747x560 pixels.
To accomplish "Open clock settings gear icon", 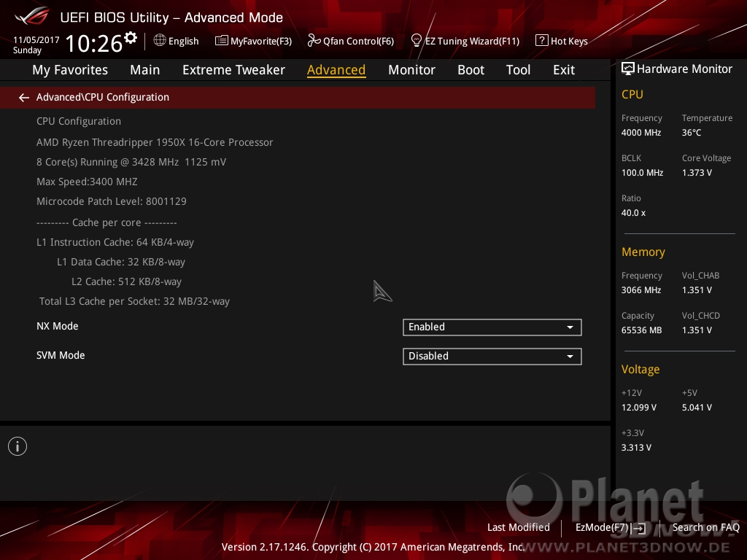I will coord(131,38).
